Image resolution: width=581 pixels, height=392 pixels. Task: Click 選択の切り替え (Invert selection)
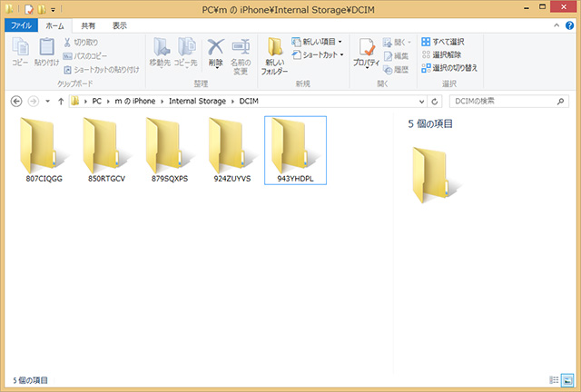click(x=449, y=68)
